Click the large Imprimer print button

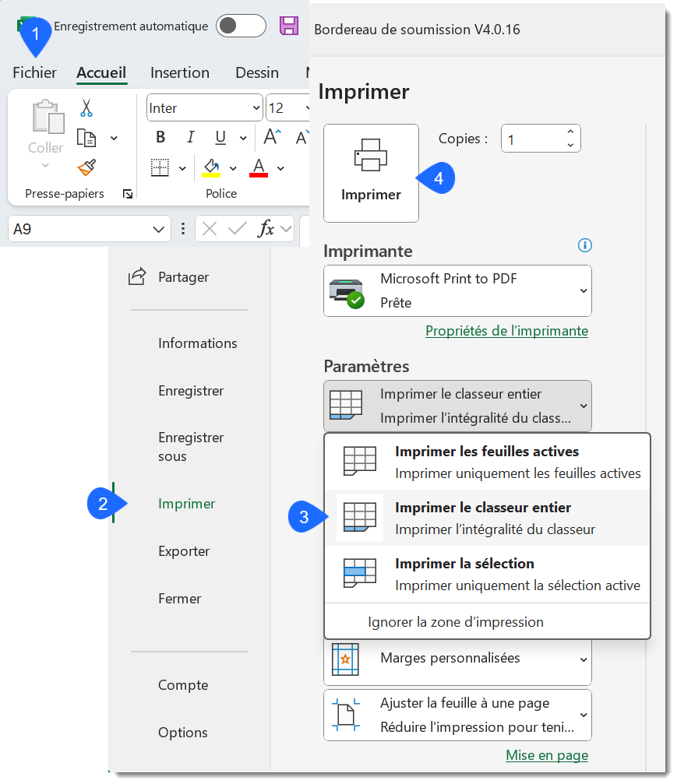click(x=371, y=173)
